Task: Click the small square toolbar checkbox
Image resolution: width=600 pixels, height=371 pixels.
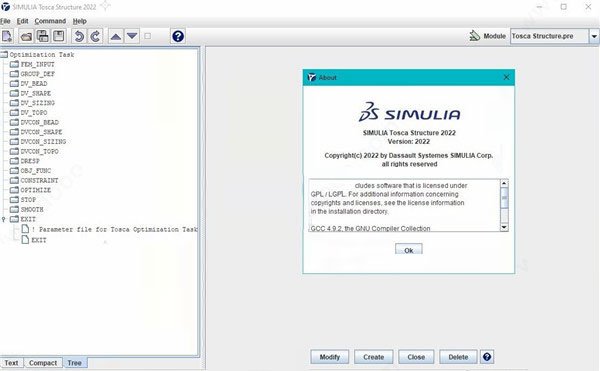Action: 148,36
